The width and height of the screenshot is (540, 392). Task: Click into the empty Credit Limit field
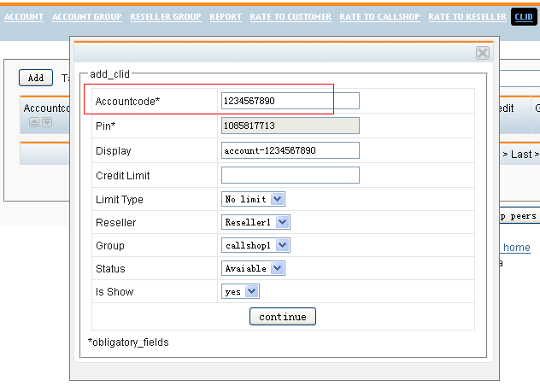click(x=290, y=175)
